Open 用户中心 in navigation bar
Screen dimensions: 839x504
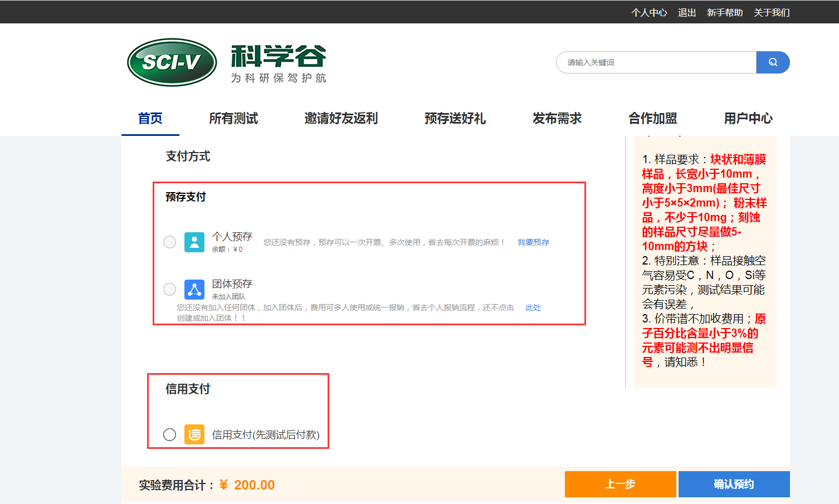[x=748, y=119]
